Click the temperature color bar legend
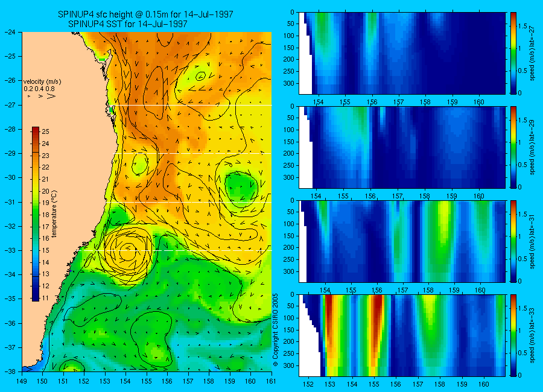 [36, 214]
